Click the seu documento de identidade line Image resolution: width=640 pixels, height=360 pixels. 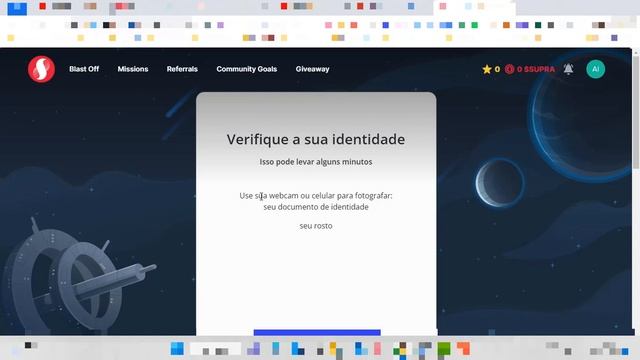(x=316, y=207)
